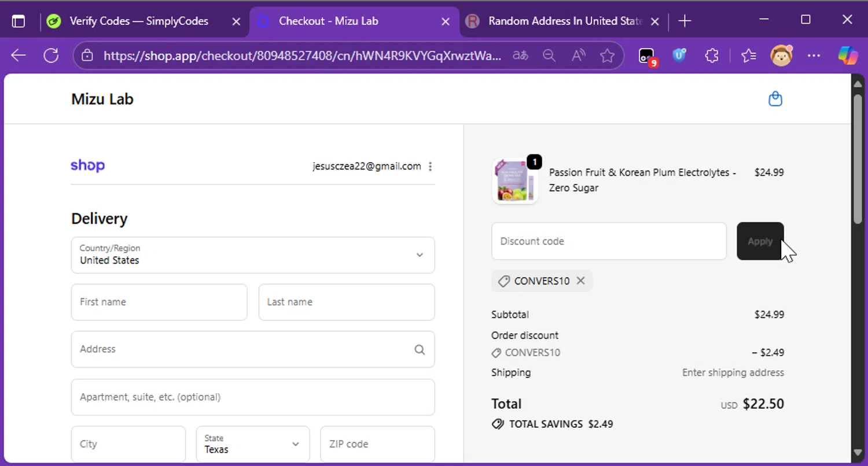
Task: Click the Total amount $22.50
Action: (x=763, y=404)
